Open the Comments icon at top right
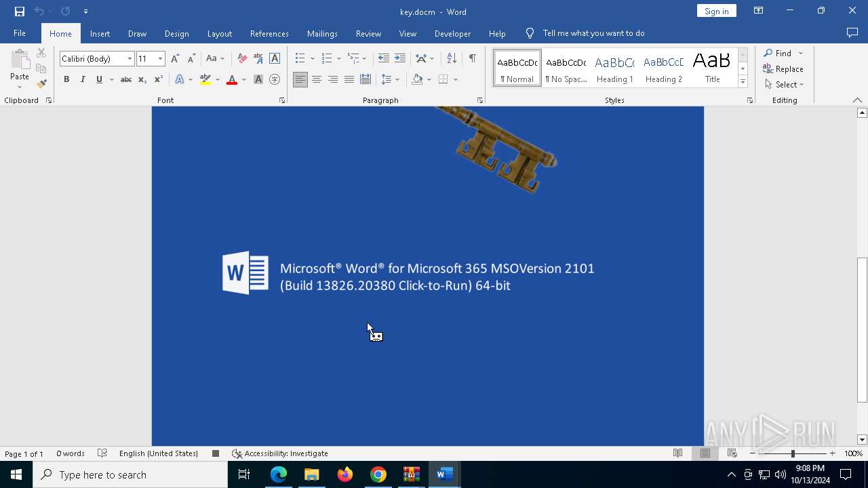Image resolution: width=868 pixels, height=488 pixels. [x=852, y=33]
